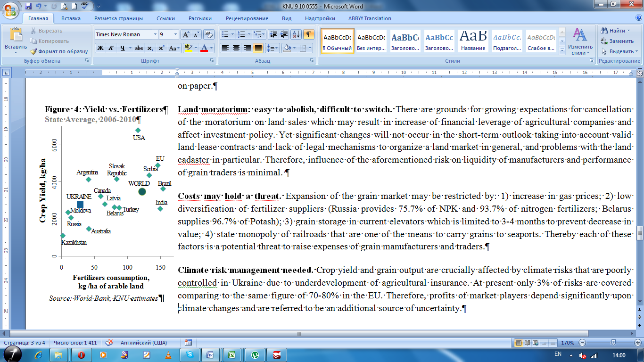Run spelling check from Quick Access toolbar
Image resolution: width=644 pixels, height=362 pixels.
click(x=85, y=6)
